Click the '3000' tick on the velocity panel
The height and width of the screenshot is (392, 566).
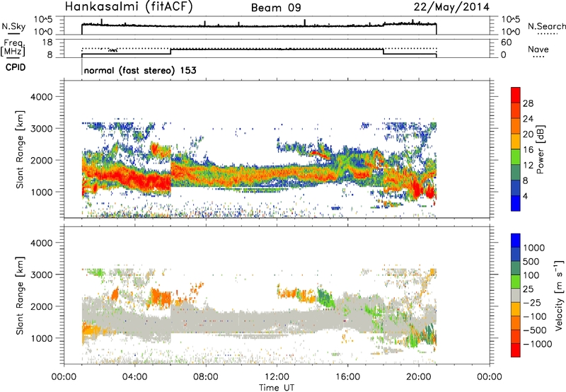click(x=41, y=275)
